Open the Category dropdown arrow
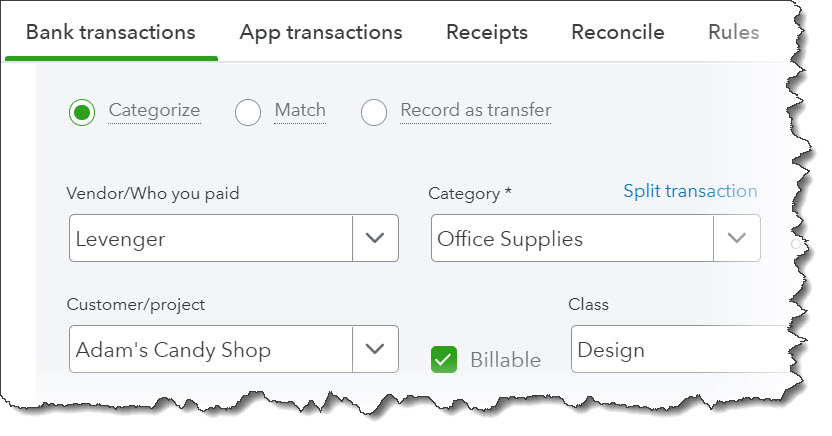 point(736,239)
